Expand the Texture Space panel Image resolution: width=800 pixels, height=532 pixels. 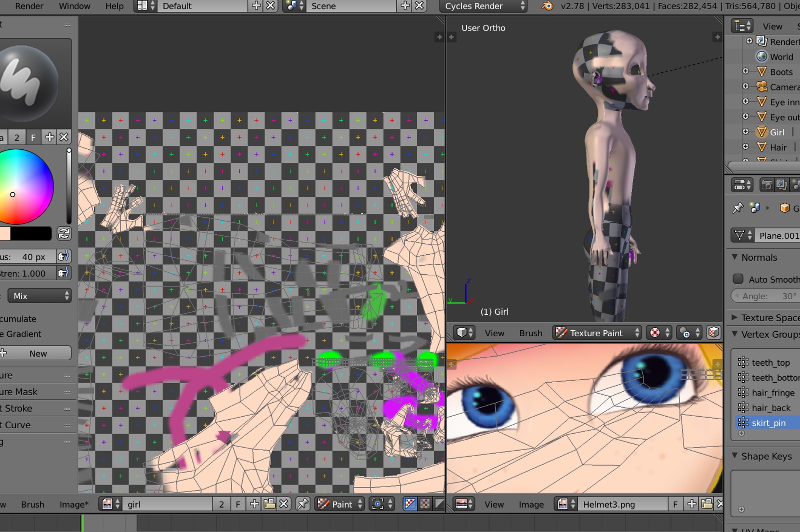770,318
